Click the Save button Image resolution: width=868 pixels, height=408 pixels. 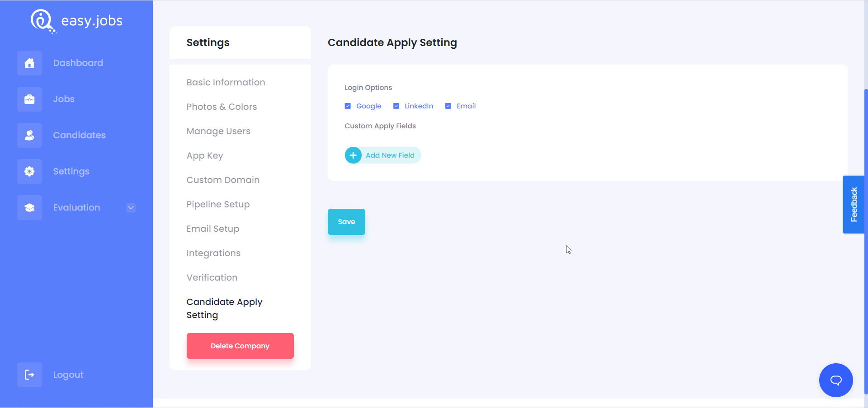click(x=346, y=221)
